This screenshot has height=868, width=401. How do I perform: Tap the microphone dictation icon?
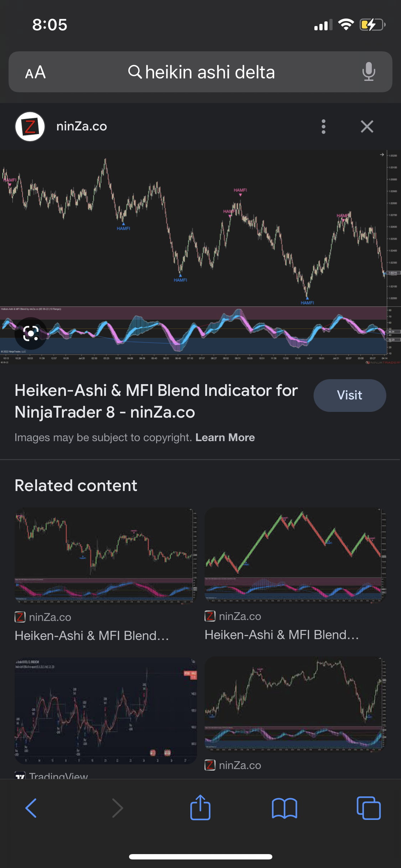click(x=369, y=72)
